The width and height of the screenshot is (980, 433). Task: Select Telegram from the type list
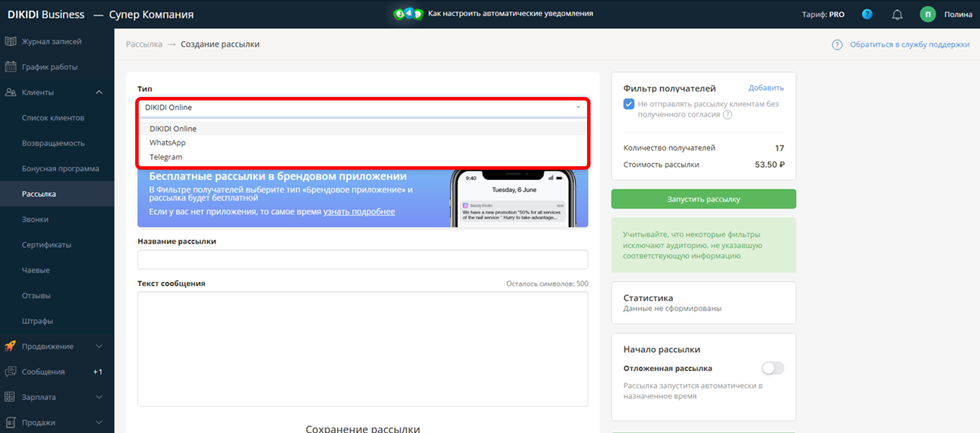[x=166, y=157]
